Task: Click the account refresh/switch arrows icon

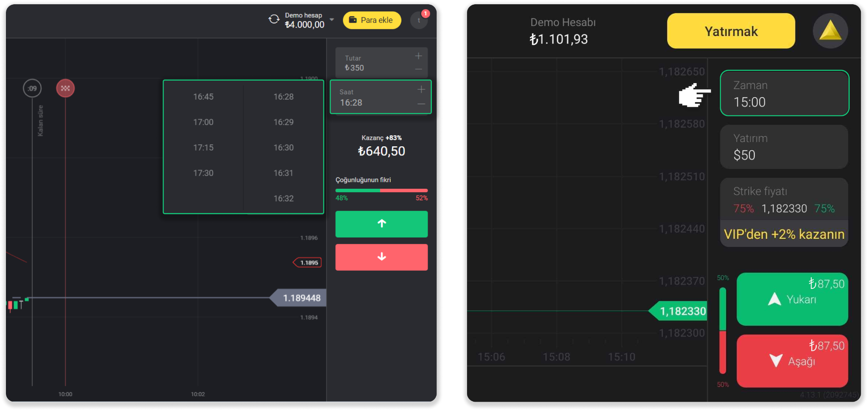Action: pos(274,20)
